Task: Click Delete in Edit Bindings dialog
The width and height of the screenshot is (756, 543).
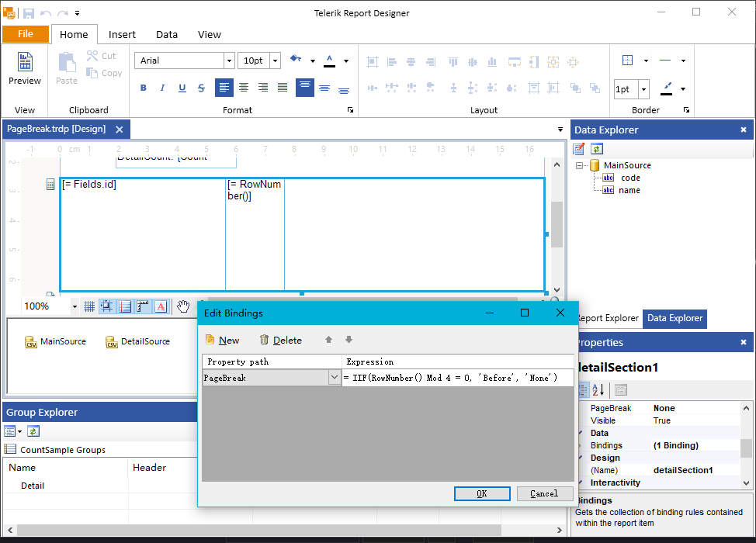Action: point(281,341)
